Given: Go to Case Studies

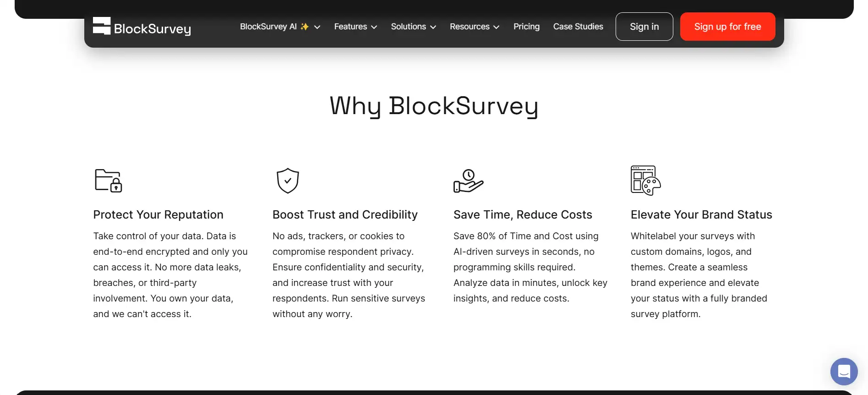Looking at the screenshot, I should tap(578, 27).
